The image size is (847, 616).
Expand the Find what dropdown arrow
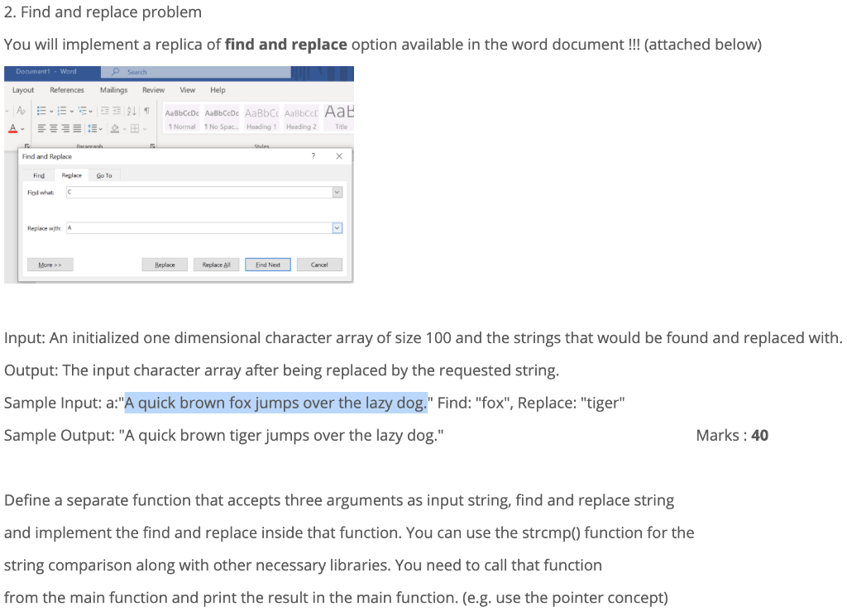click(x=336, y=192)
